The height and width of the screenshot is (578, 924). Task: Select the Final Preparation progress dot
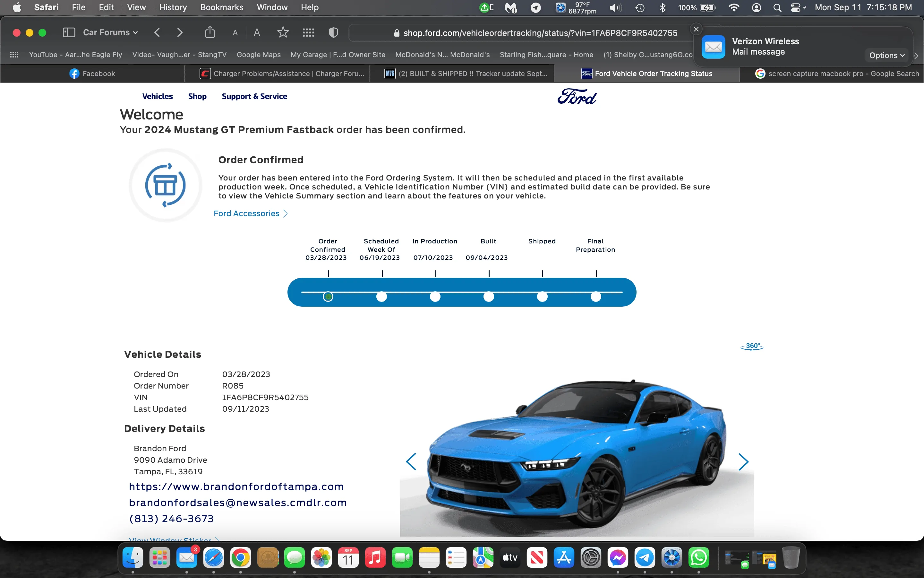coord(596,297)
